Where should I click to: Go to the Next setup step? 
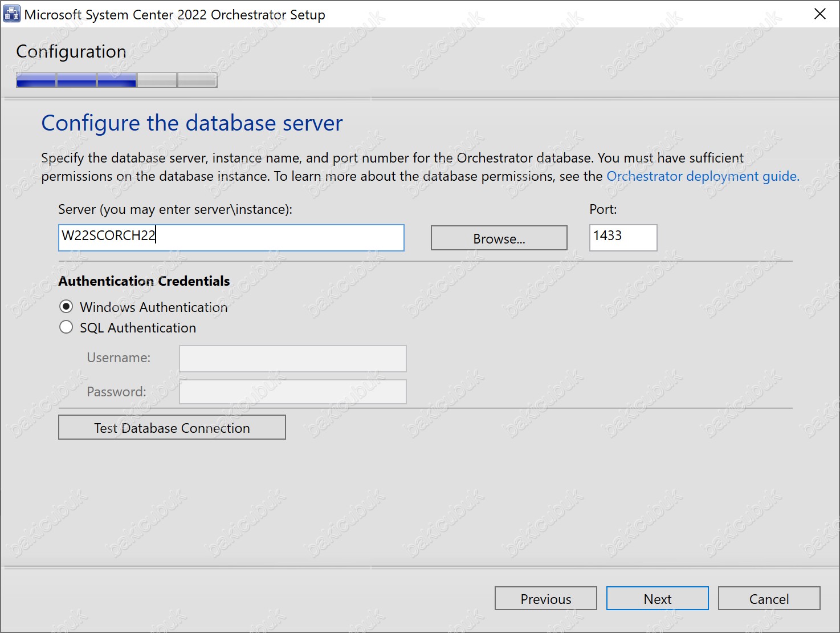pos(657,598)
